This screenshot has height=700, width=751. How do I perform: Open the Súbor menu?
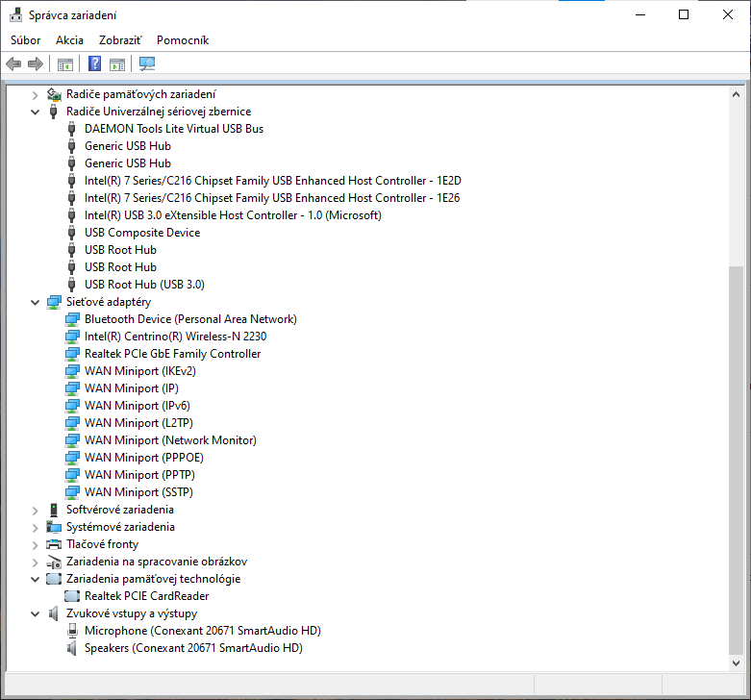click(25, 40)
